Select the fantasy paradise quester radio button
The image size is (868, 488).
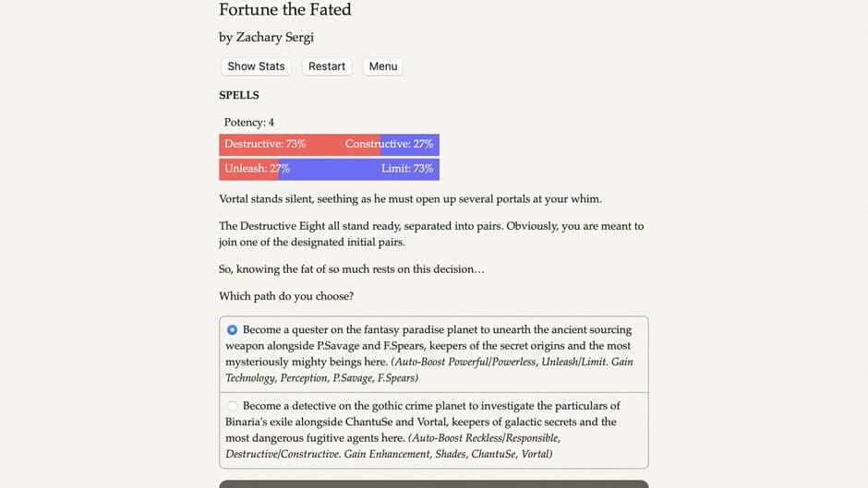(232, 330)
